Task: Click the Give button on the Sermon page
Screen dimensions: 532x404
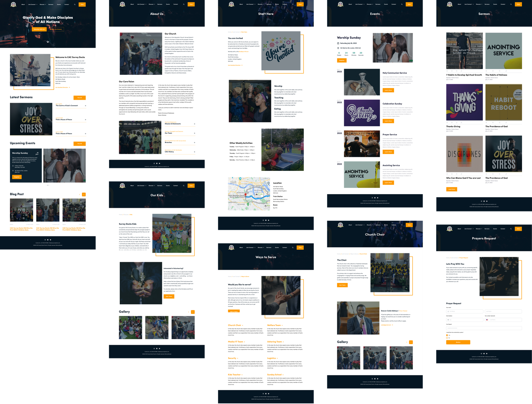Action: 518,4
